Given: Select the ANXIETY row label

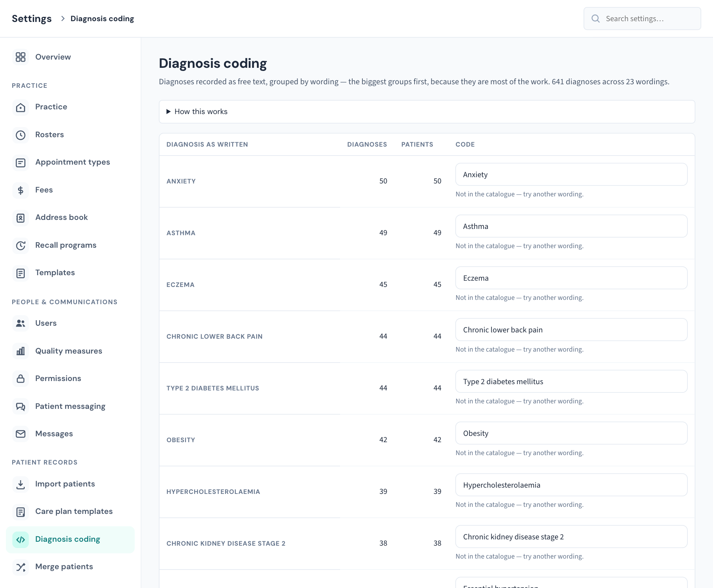Looking at the screenshot, I should [x=181, y=181].
